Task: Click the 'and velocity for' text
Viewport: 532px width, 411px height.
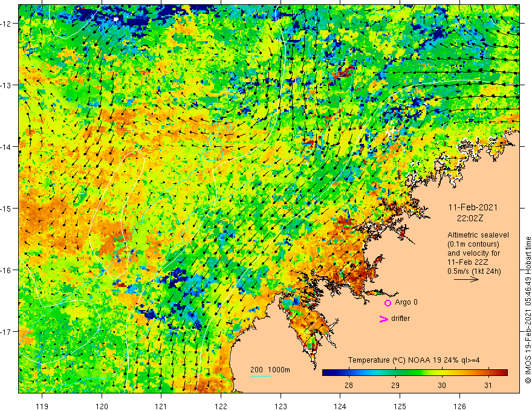Action: (473, 253)
